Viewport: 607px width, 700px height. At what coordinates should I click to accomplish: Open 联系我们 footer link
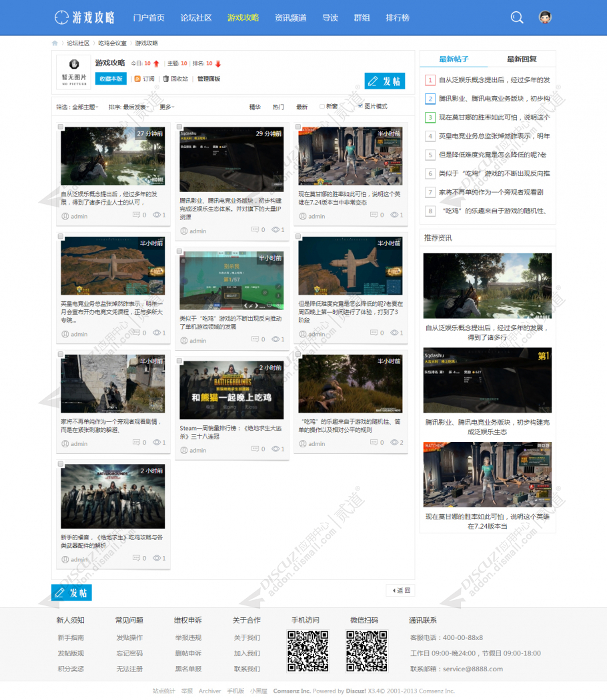[247, 669]
